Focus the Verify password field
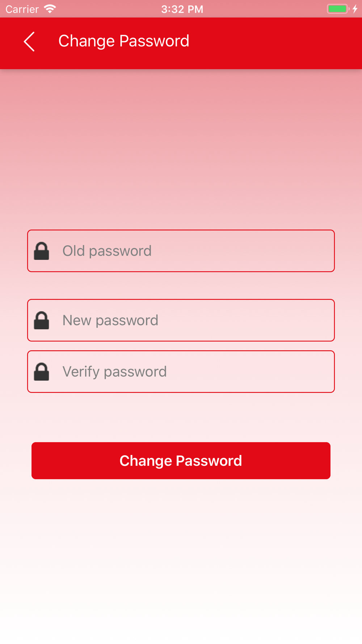 point(181,372)
